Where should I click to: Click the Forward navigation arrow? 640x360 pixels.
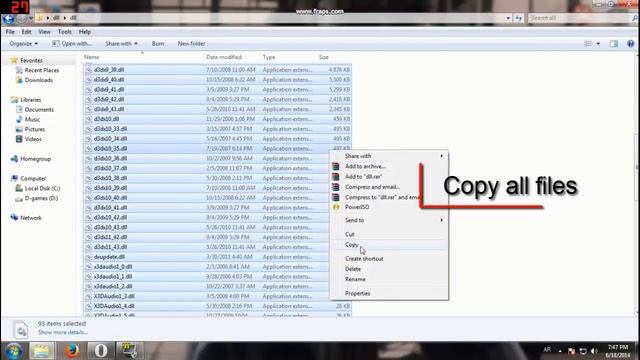22,18
